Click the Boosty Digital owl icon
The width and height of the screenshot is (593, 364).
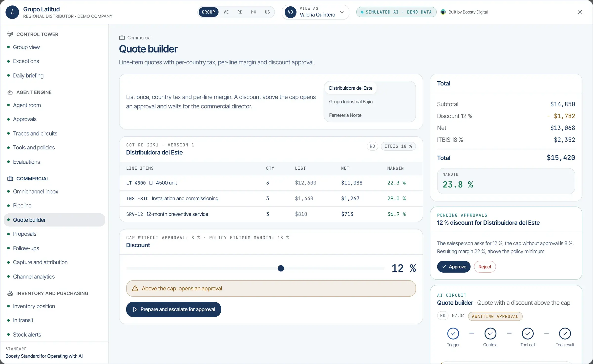tap(443, 12)
